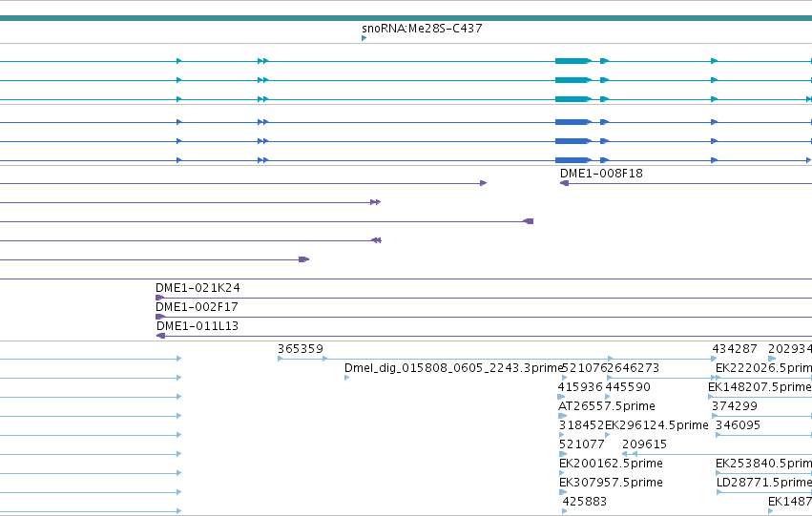Viewport: 812px width, 516px height.
Task: Click the teal overview bar at the top
Action: [x=406, y=19]
